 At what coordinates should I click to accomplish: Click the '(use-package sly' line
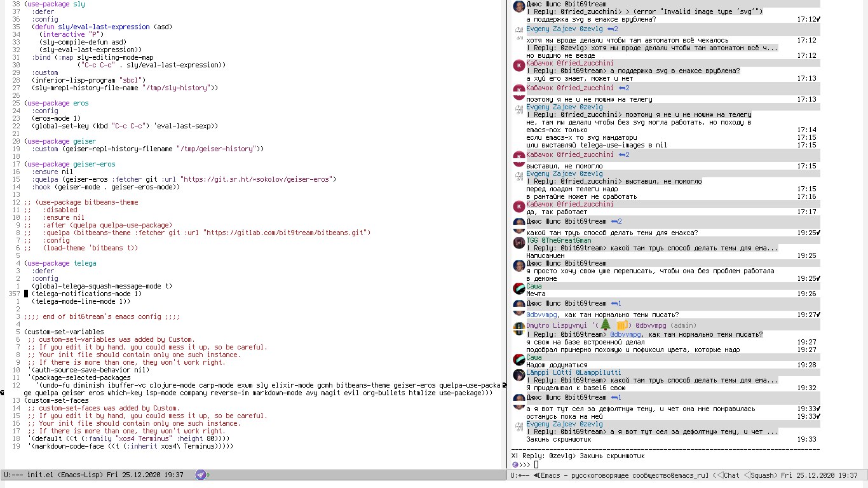tap(55, 4)
